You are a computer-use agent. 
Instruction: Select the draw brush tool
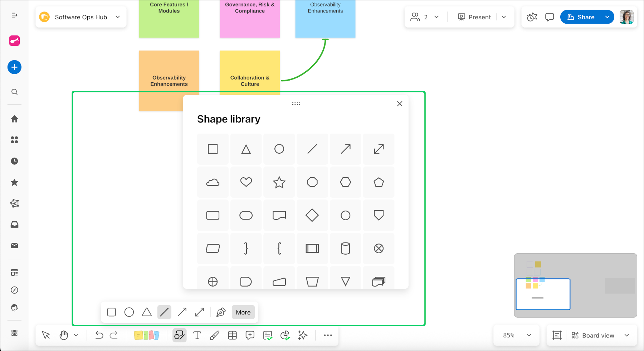tap(215, 335)
